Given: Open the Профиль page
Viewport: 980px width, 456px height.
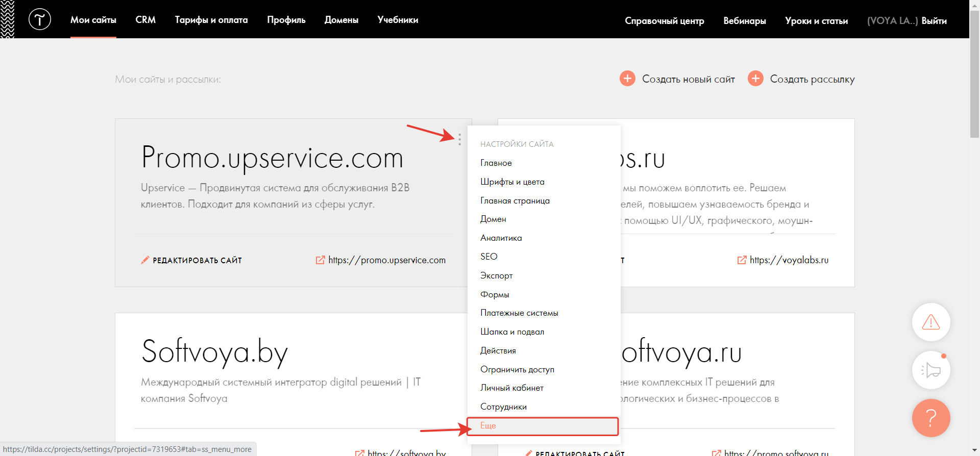Looking at the screenshot, I should click(x=286, y=20).
